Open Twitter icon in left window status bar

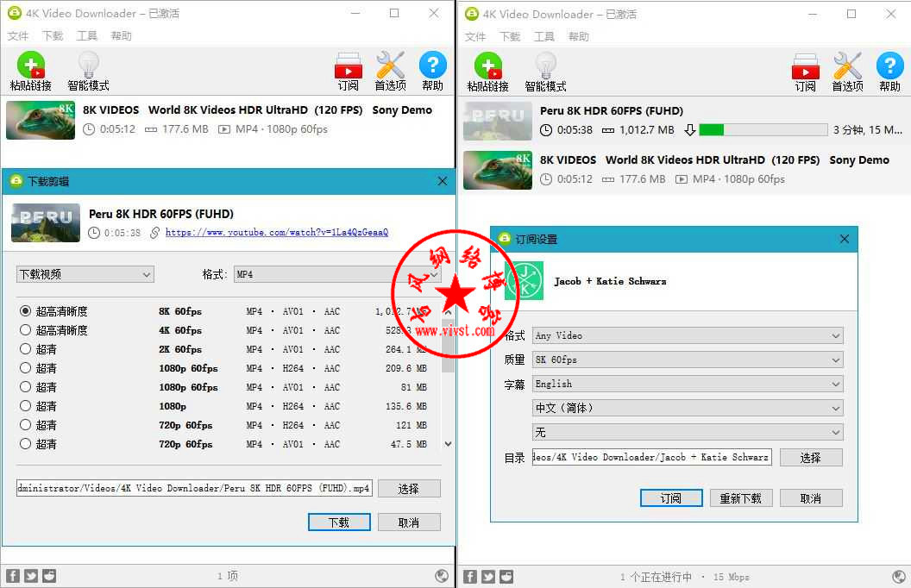coord(31,576)
